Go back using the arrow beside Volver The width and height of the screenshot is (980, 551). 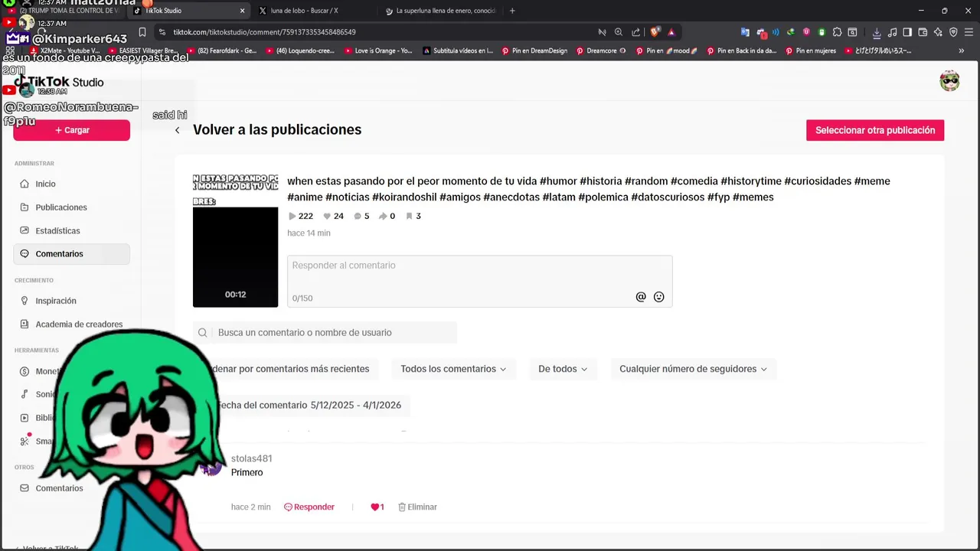[177, 130]
